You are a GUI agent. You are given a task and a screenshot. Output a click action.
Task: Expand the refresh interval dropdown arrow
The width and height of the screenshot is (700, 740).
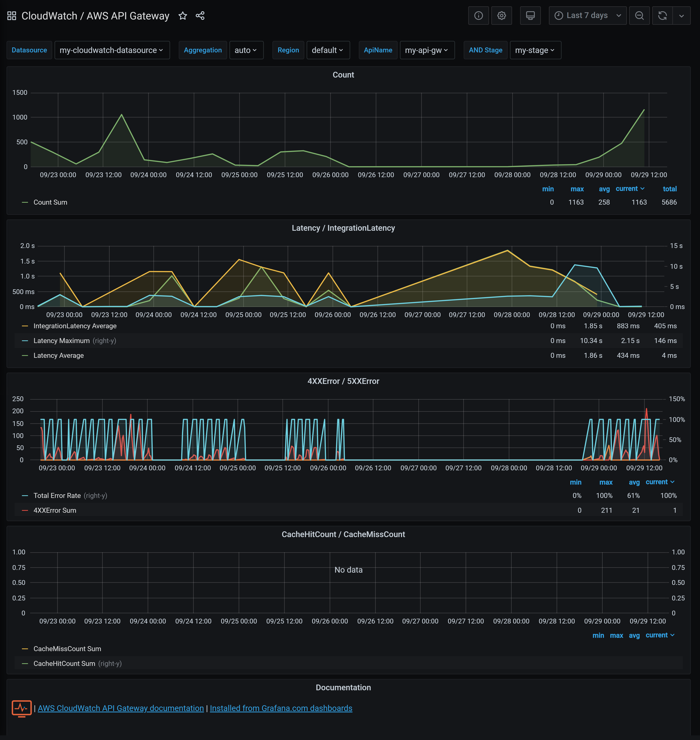click(x=681, y=16)
